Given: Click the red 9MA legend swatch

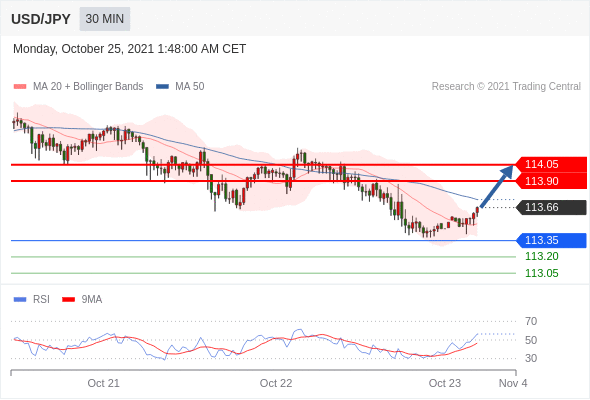Looking at the screenshot, I should click(68, 300).
